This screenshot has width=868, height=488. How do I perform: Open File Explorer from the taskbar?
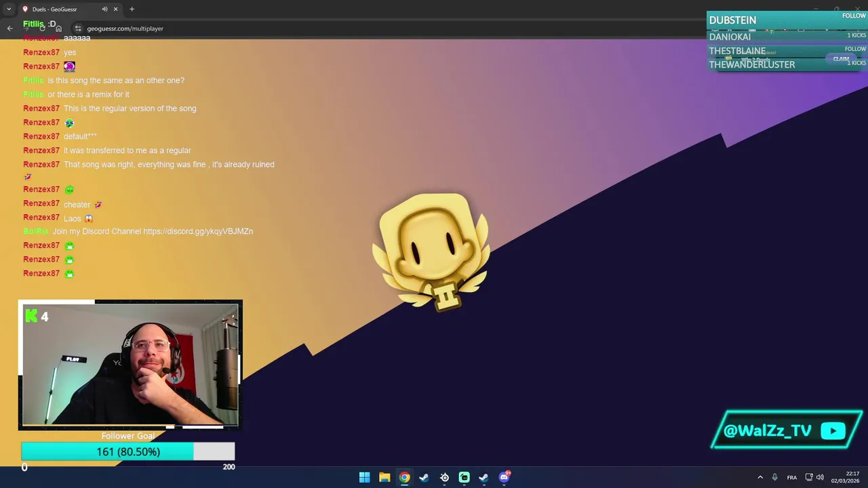384,477
